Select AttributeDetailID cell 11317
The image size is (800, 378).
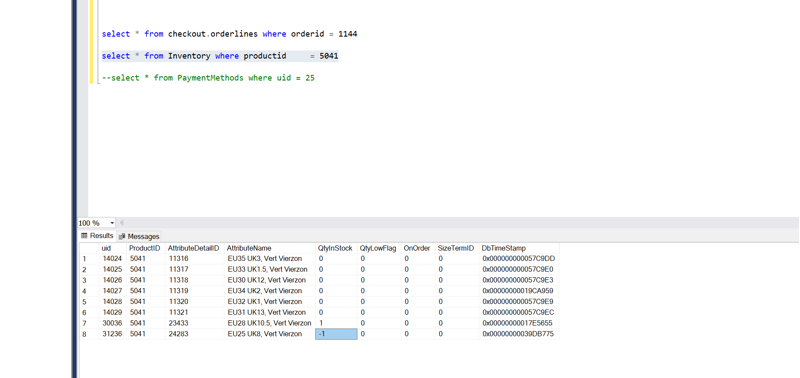[x=194, y=269]
